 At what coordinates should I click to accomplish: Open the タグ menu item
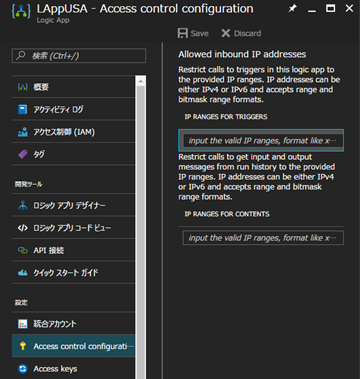[73, 154]
